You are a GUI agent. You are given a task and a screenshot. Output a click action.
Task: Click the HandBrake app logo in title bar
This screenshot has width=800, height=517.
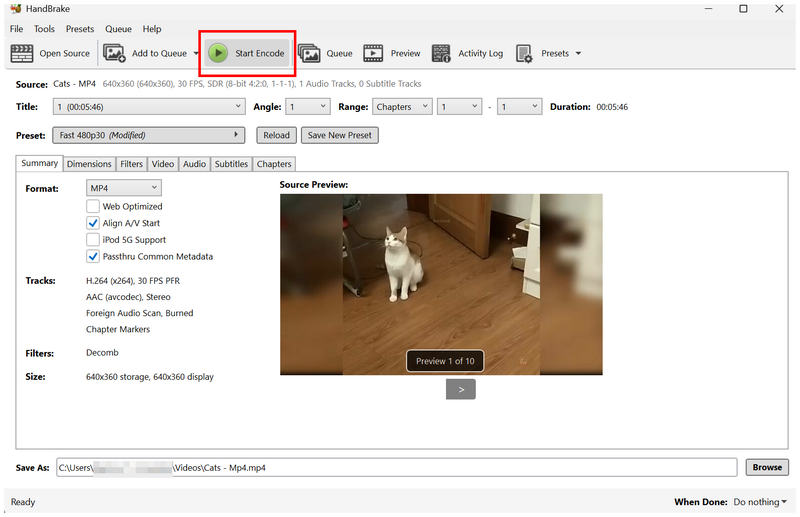click(x=16, y=9)
